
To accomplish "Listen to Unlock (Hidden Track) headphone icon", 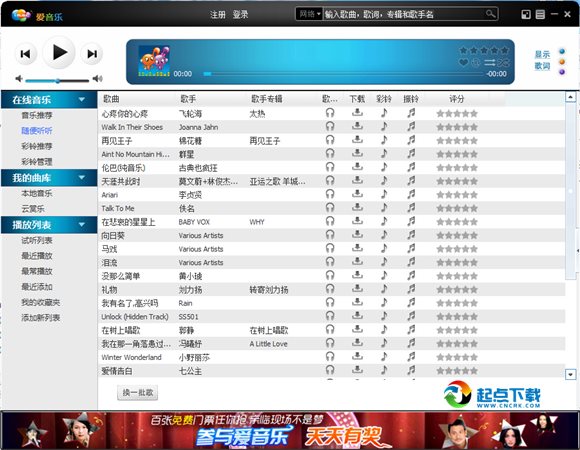I will [x=330, y=316].
